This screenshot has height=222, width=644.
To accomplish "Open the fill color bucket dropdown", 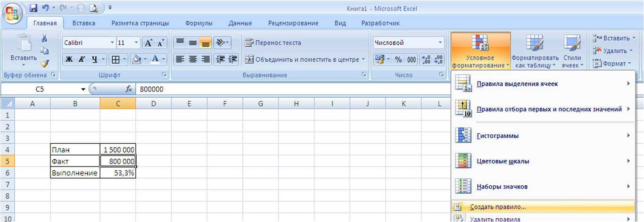I will tap(144, 59).
